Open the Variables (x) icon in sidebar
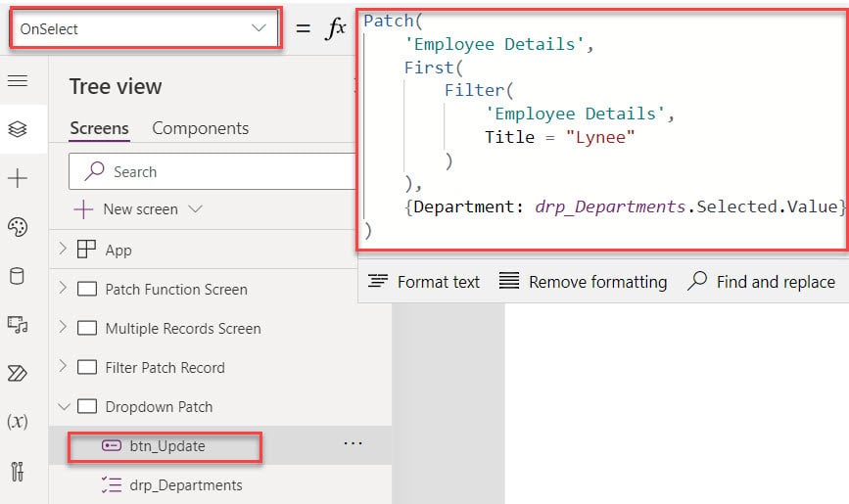Viewport: 849px width, 504px height. [18, 421]
